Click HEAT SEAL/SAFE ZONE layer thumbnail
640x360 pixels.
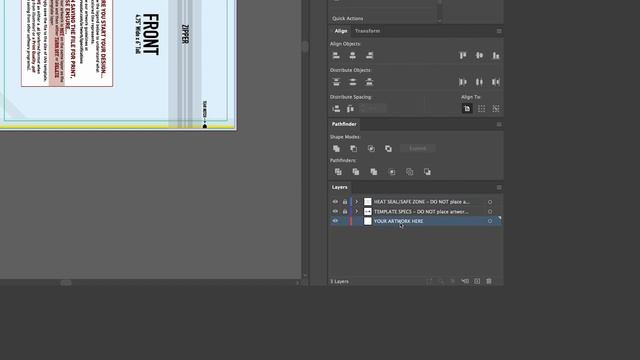click(368, 202)
